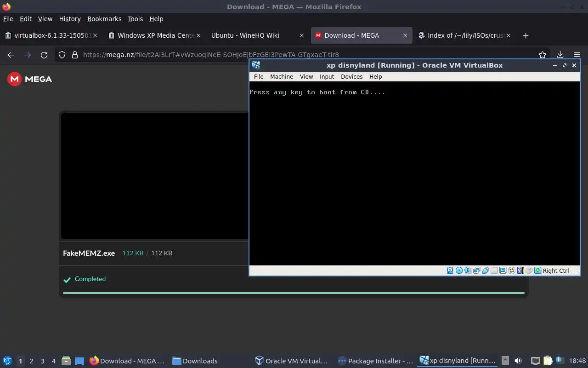Viewport: 588px width, 368px height.
Task: Switch to virtual desktop 4
Action: pyautogui.click(x=53, y=361)
